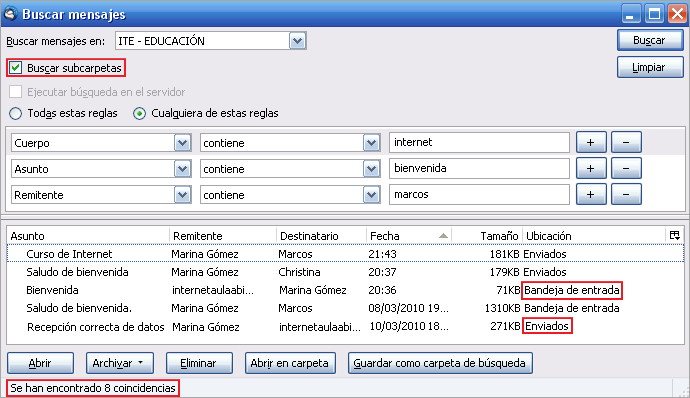This screenshot has width=690, height=398.
Task: Sort results by Ubicación column header
Action: coord(594,236)
